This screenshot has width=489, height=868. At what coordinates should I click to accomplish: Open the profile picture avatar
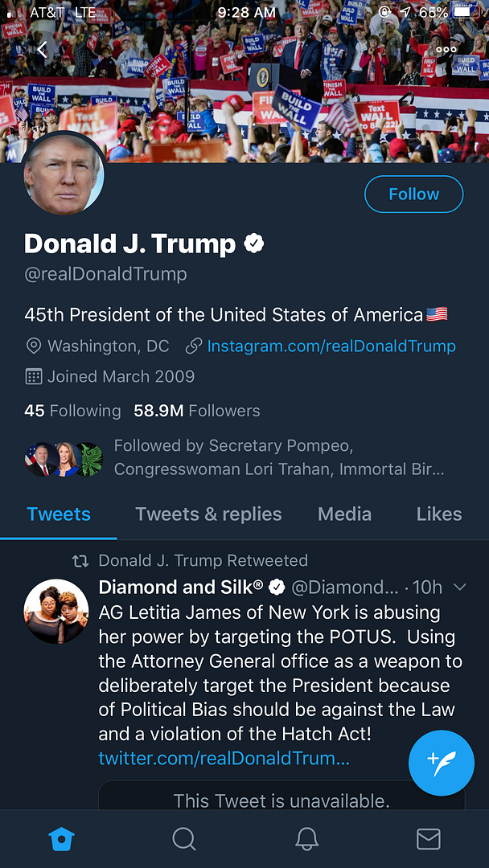[x=64, y=174]
